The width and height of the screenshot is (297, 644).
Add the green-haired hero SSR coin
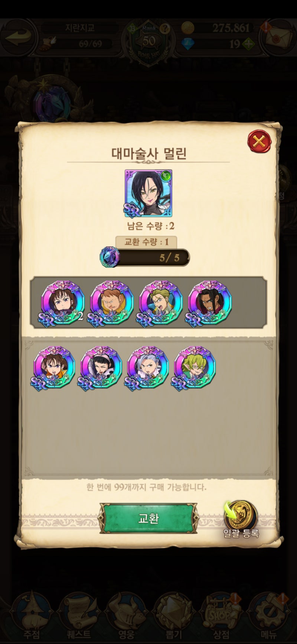[195, 367]
